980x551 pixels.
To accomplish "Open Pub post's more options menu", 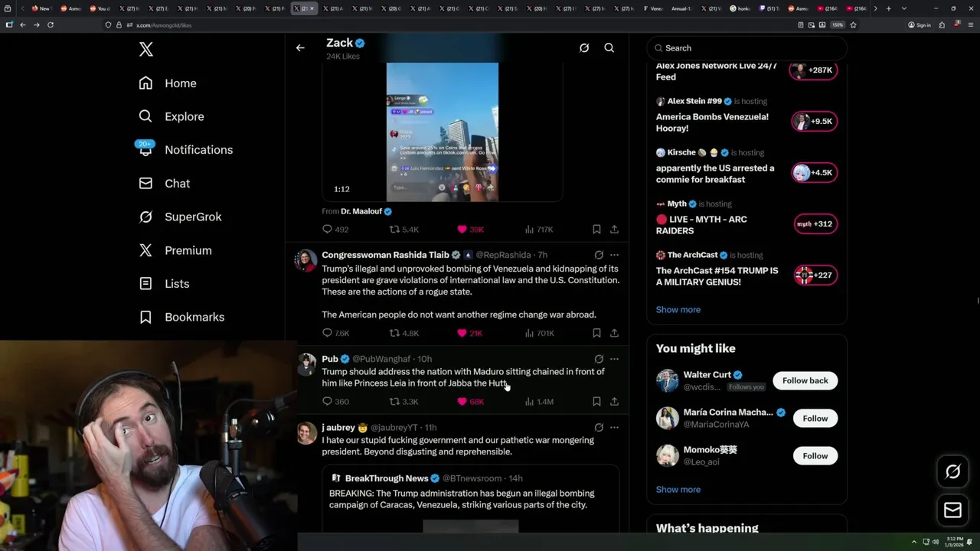I will click(x=614, y=359).
